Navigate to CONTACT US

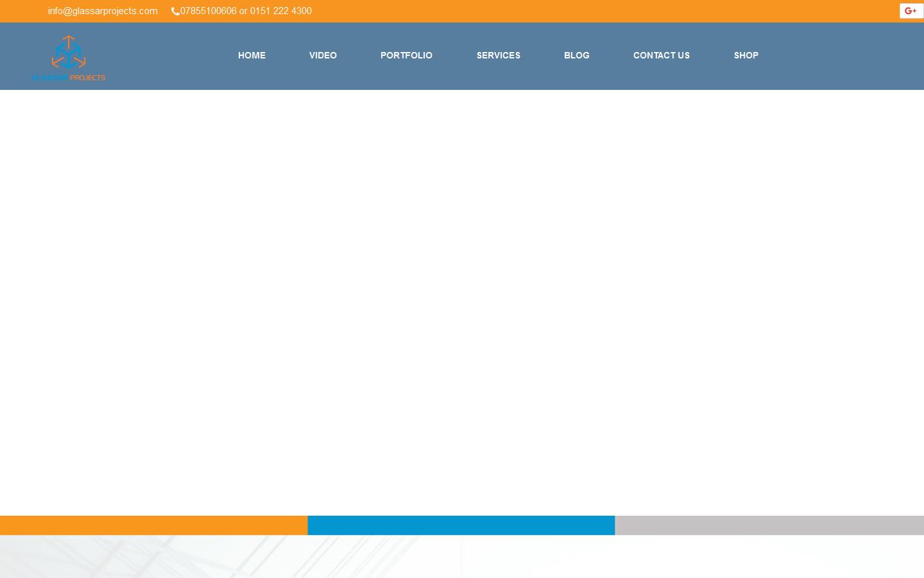point(662,55)
